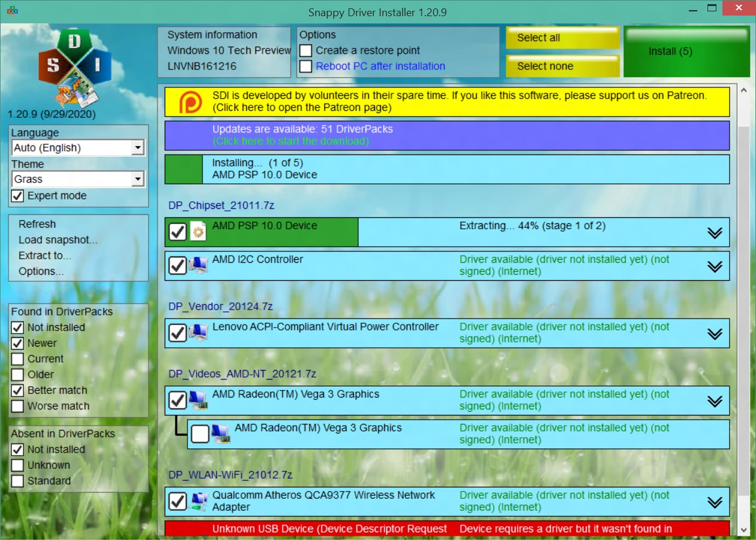Open Options... in the sidebar menu
Image resolution: width=756 pixels, height=540 pixels.
coord(41,271)
